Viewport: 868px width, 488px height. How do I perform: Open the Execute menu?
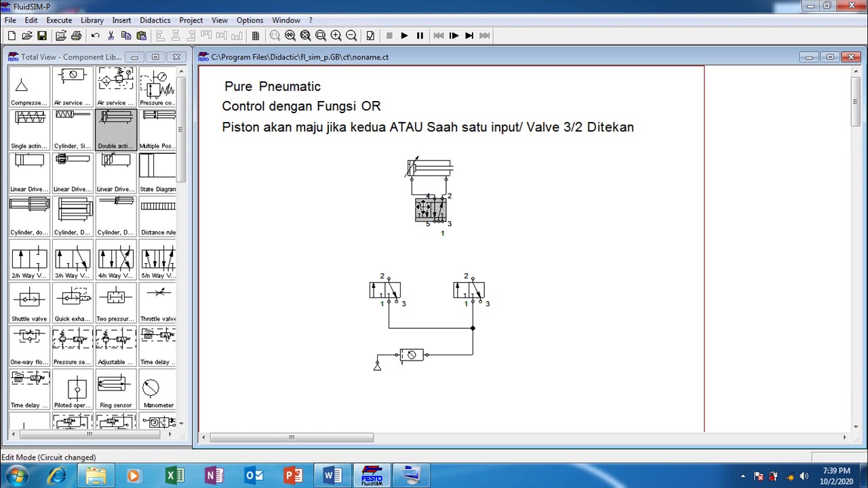coord(59,20)
